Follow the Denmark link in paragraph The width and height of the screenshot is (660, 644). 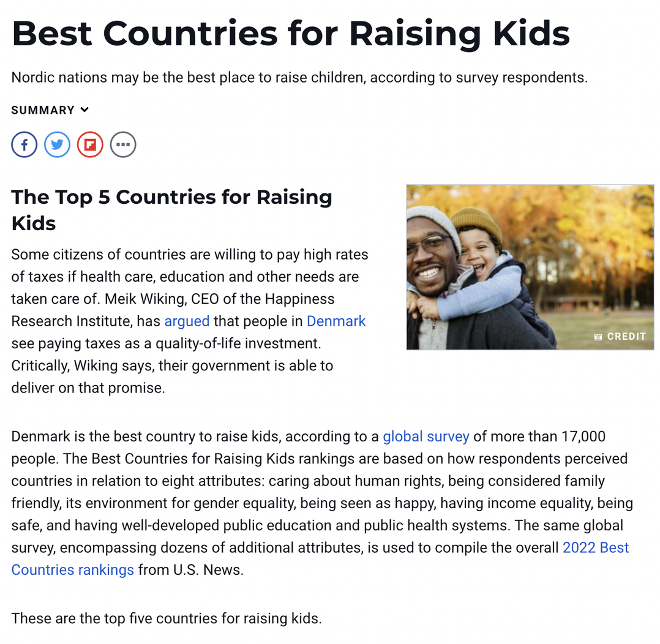pos(336,321)
